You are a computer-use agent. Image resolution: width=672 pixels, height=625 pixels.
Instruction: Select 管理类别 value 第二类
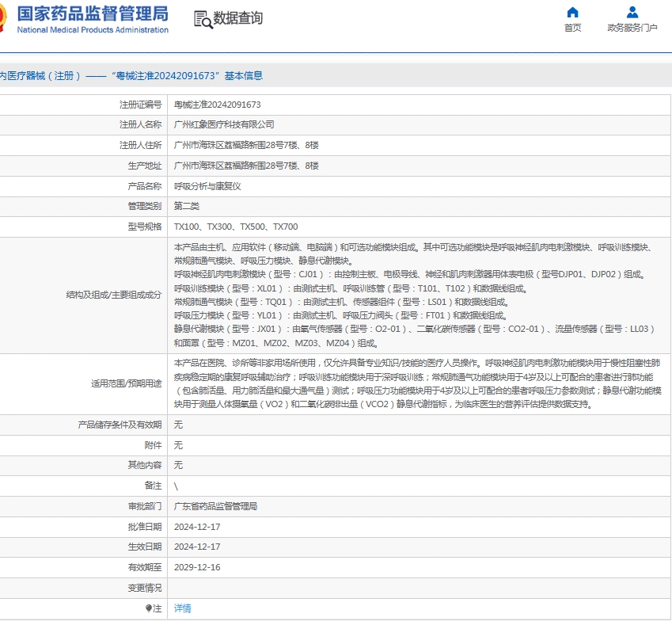(x=187, y=206)
